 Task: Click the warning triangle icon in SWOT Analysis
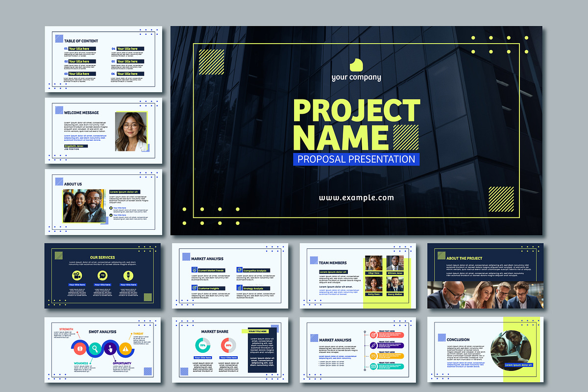(126, 349)
